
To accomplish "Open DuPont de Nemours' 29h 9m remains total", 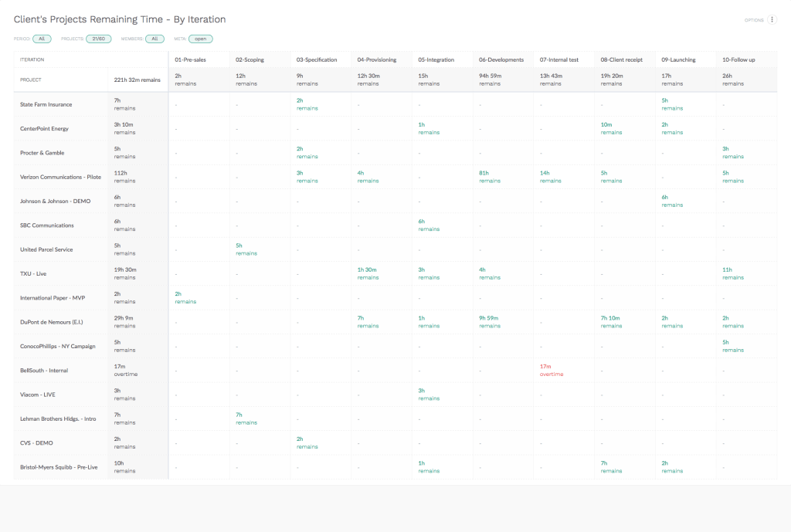I will click(x=126, y=321).
